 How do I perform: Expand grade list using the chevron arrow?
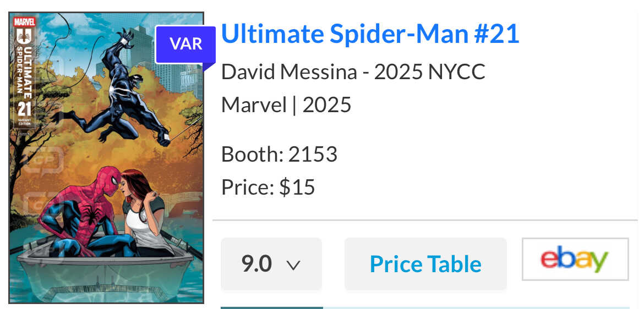(x=293, y=265)
